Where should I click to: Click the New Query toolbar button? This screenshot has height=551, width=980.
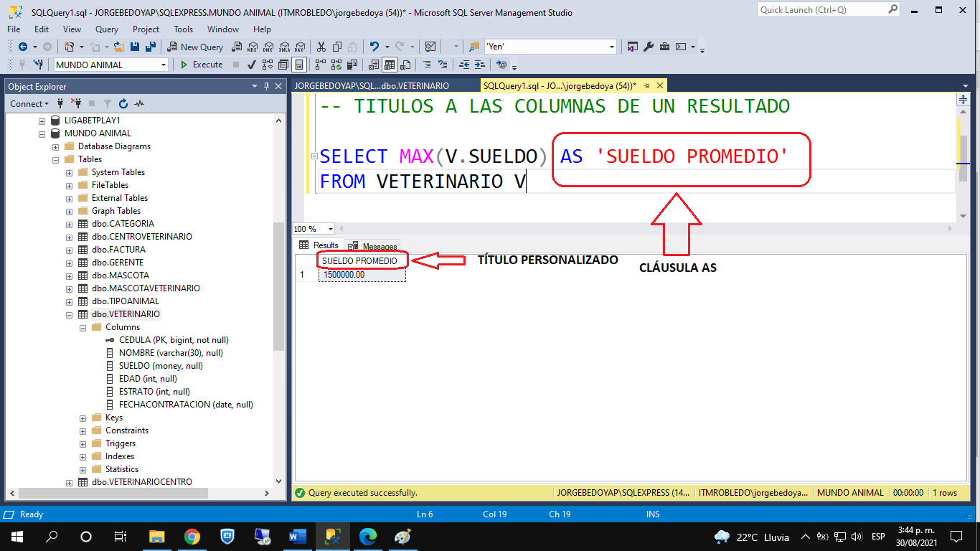(x=195, y=47)
